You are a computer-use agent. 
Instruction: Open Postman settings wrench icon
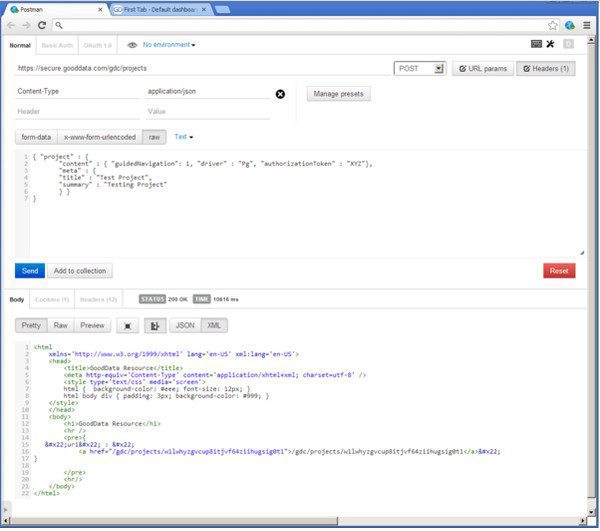point(550,44)
